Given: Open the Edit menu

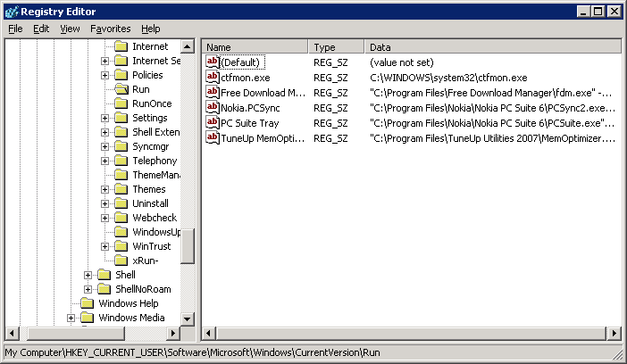Looking at the screenshot, I should (41, 29).
